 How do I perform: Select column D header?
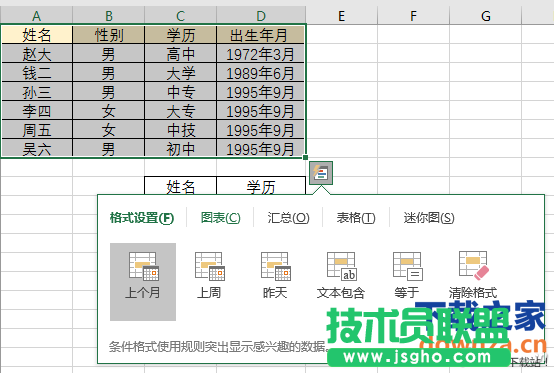pos(261,16)
